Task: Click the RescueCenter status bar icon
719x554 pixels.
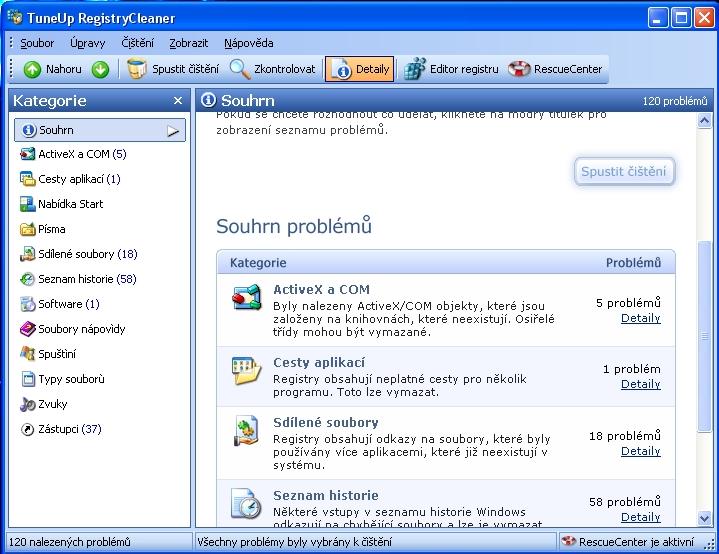Action: pyautogui.click(x=569, y=541)
